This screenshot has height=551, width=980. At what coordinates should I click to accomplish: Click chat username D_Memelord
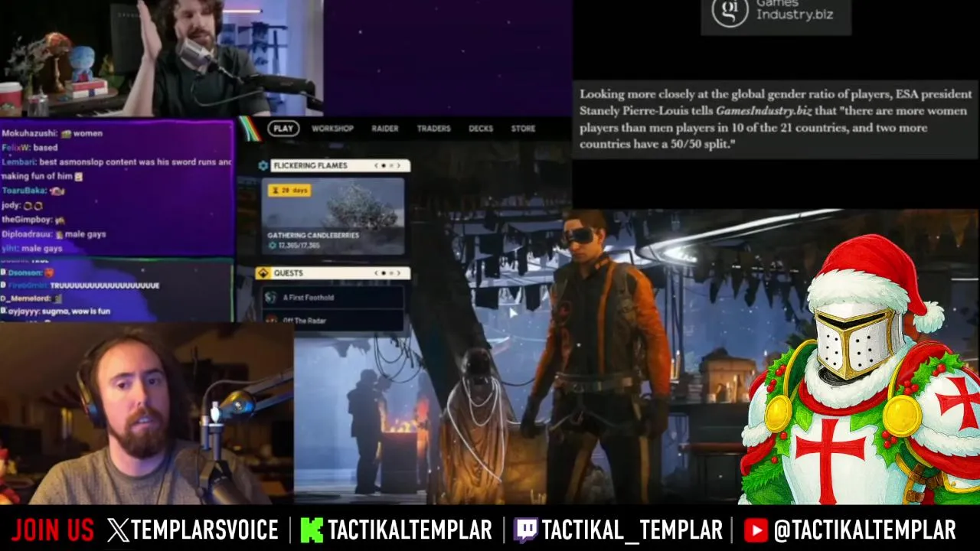(x=26, y=298)
